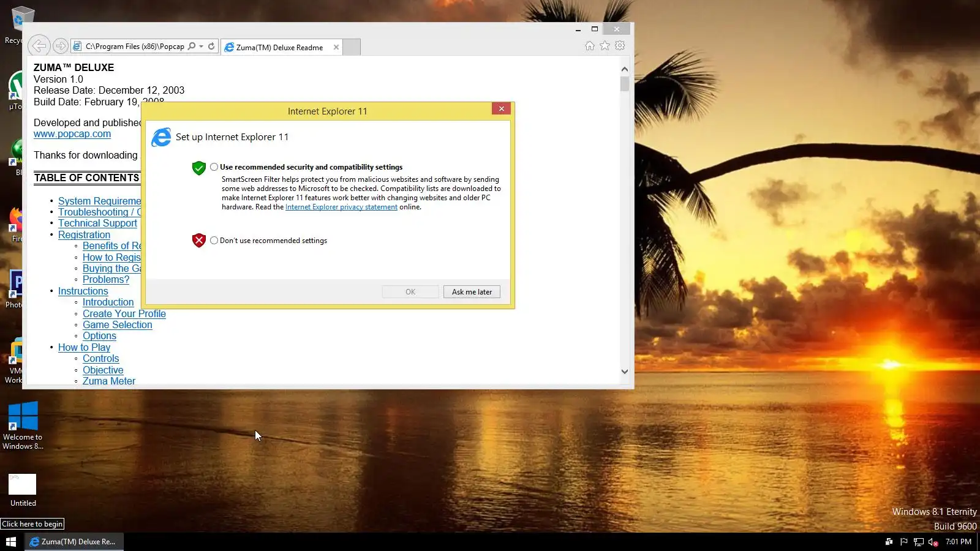
Task: Open the Problems? link
Action: [106, 280]
